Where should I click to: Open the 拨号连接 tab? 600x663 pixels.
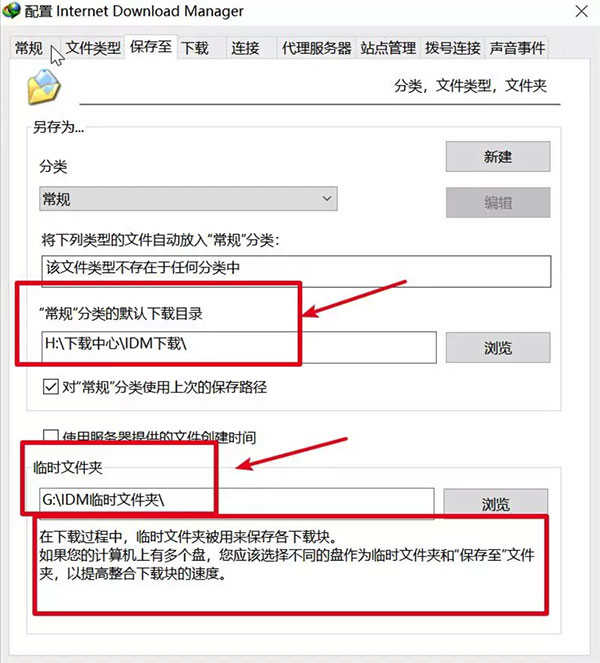[x=452, y=48]
